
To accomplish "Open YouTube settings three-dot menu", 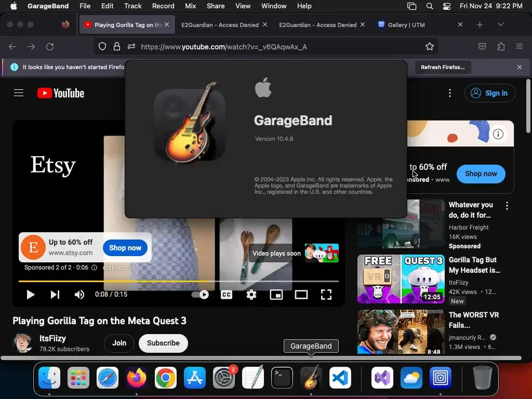I will 450,93.
